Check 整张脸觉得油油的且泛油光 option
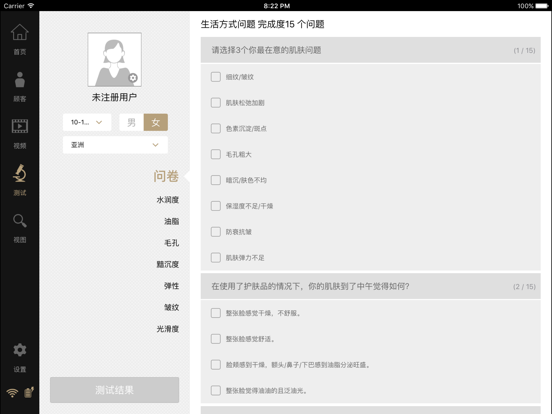Viewport: 552px width, 414px height. [x=216, y=390]
